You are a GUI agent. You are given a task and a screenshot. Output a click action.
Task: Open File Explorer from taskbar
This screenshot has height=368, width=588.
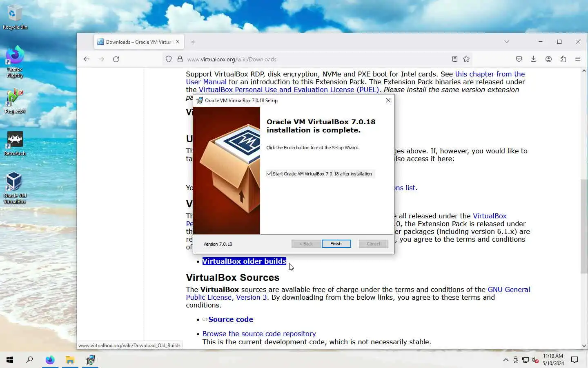click(70, 360)
